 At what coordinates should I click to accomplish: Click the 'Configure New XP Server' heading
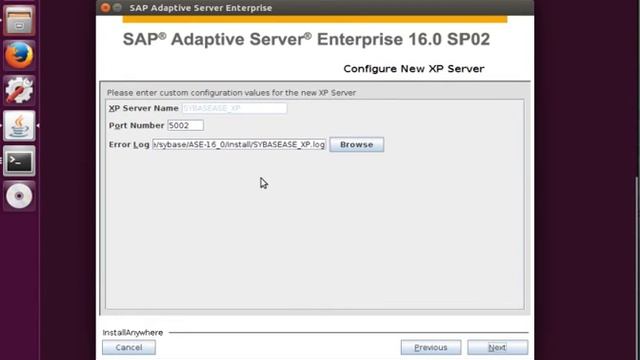pyautogui.click(x=414, y=69)
